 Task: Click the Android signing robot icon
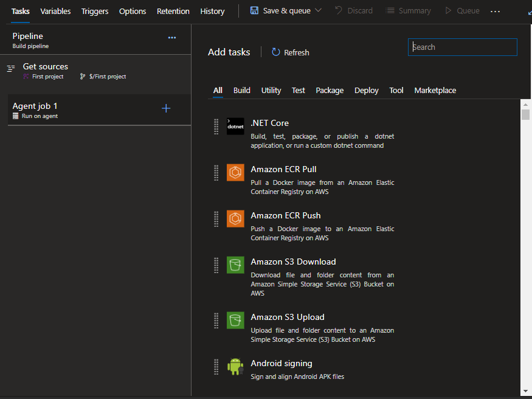235,366
